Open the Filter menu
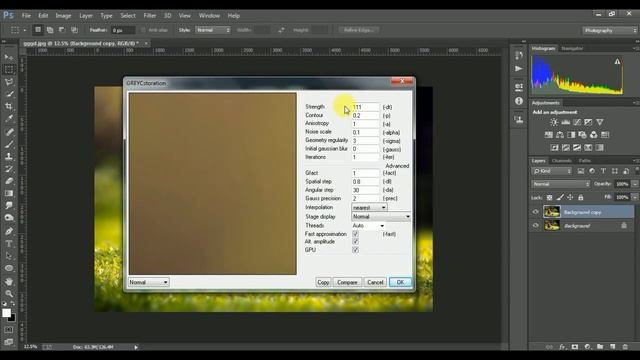 pos(149,16)
